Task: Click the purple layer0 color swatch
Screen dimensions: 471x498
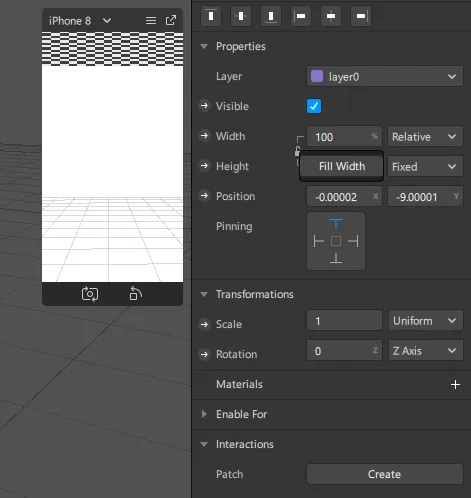Action: 317,76
